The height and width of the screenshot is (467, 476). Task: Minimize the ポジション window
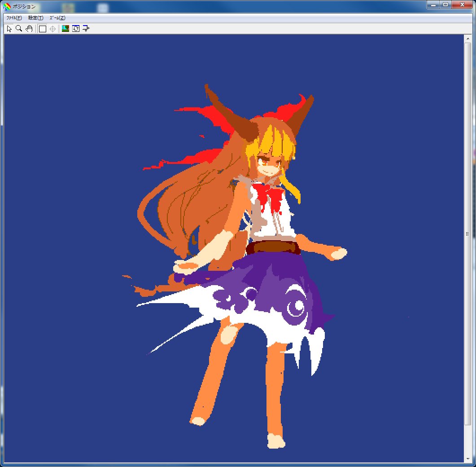pyautogui.click(x=433, y=4)
